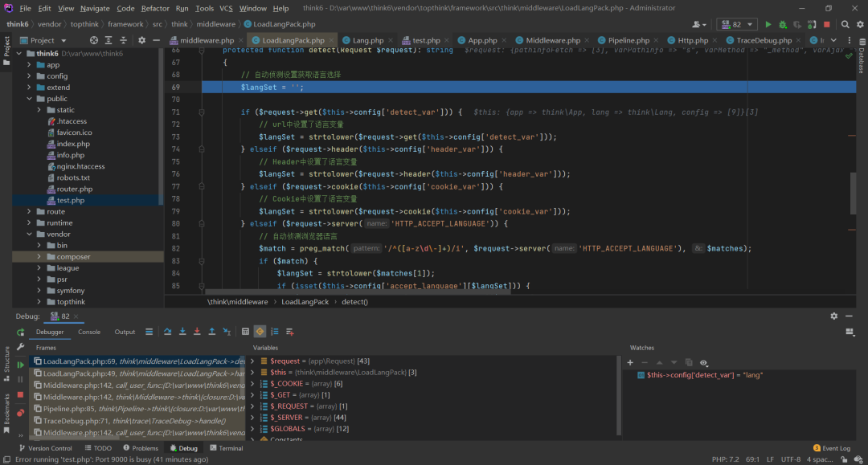Open Terminal tool window
Screen dimensions: 868x465
coord(227,448)
